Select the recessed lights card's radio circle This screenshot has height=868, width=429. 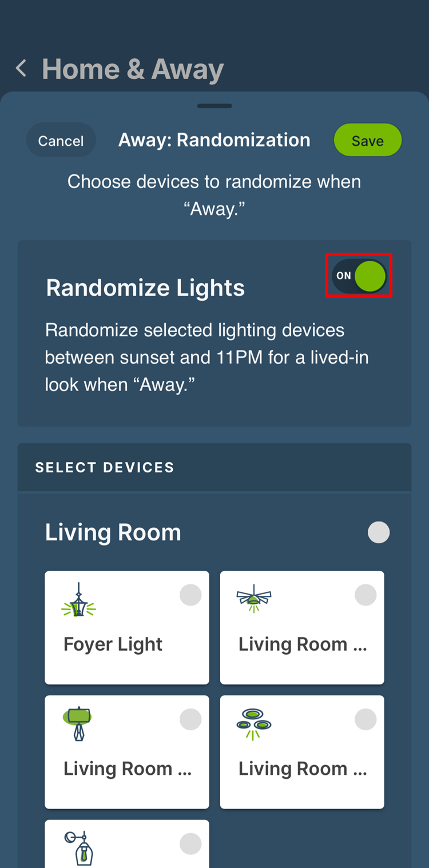tap(366, 719)
